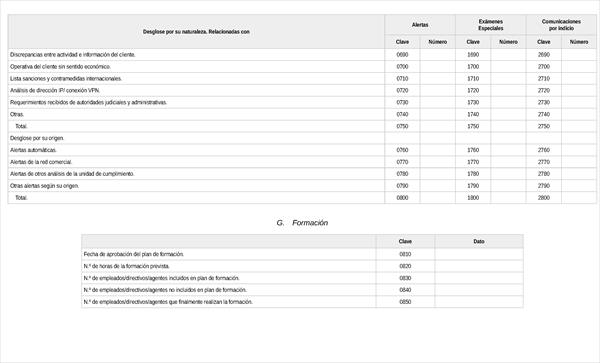This screenshot has height=363, width=600.
Task: Click the Exámenes Especiales column header
Action: pos(491,25)
